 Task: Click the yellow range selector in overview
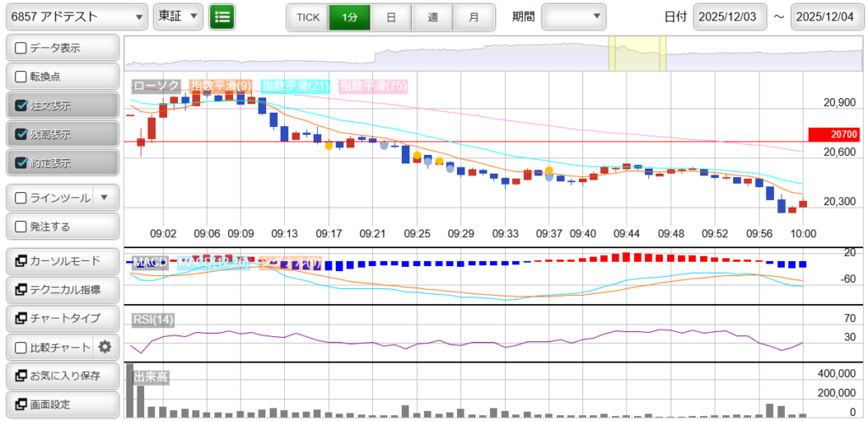637,54
